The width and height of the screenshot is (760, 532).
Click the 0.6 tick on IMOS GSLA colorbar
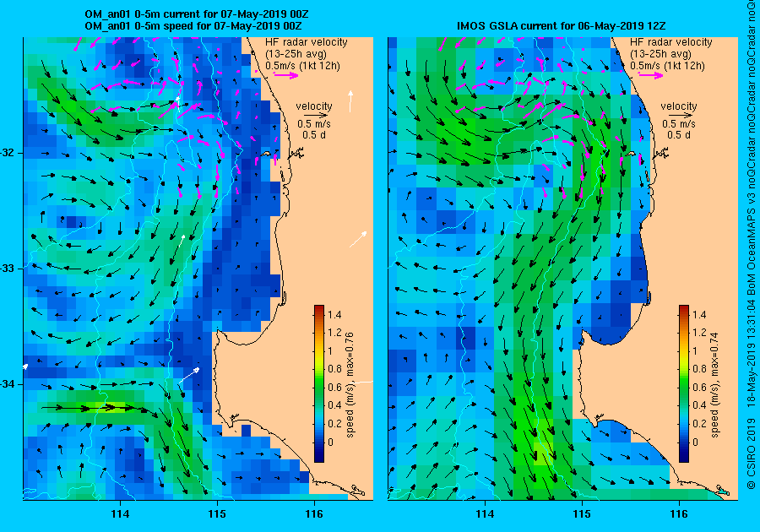pos(699,387)
